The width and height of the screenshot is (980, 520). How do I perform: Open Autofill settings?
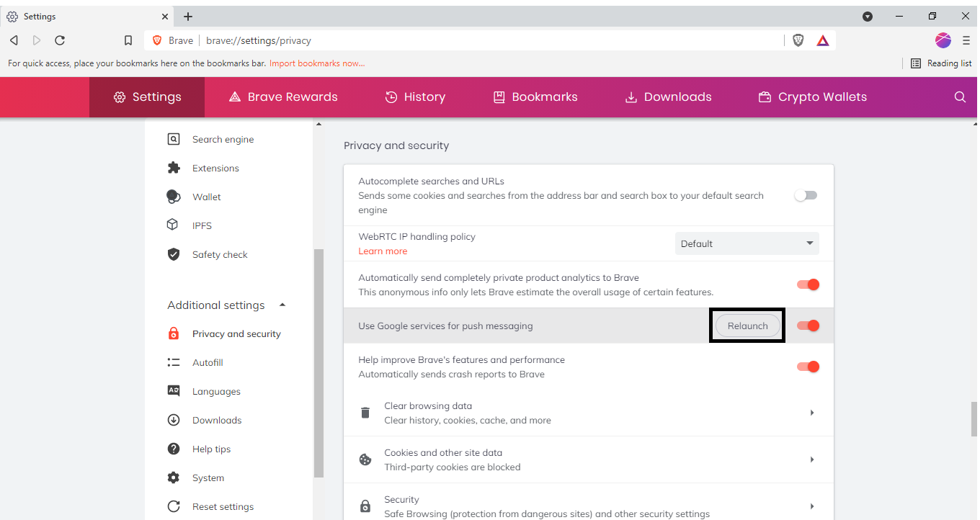(x=208, y=363)
